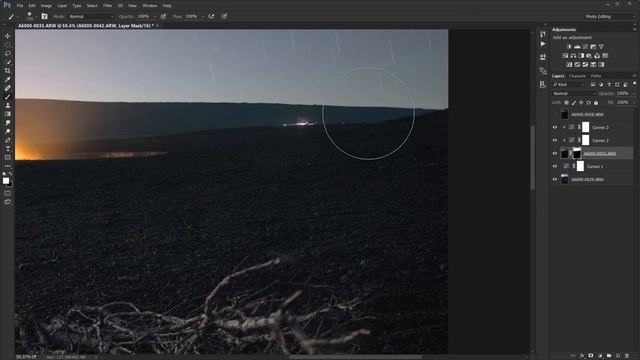Set the background color swatch
Viewport: 640px width, 360px height.
10,184
